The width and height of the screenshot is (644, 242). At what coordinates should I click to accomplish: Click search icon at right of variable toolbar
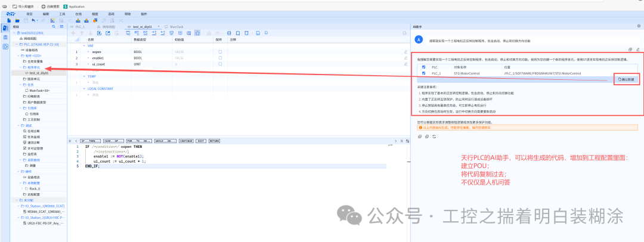click(404, 33)
